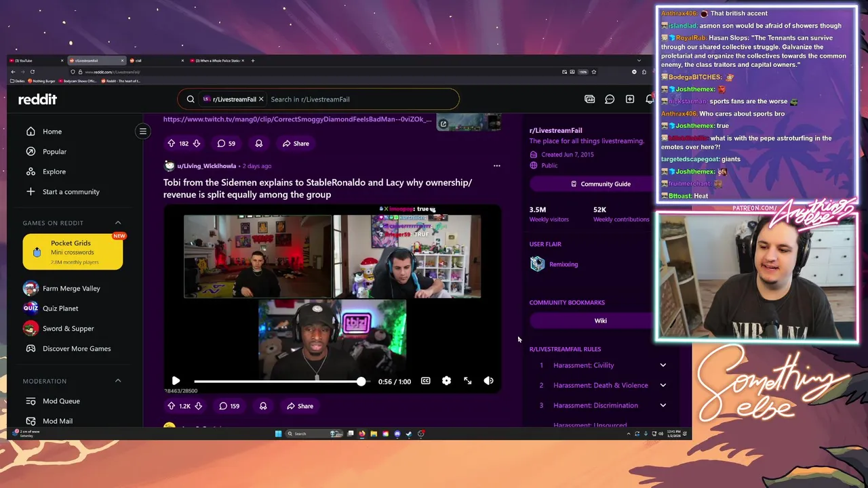Expand rule 3 Harassment: Discrimination

[x=602, y=405]
